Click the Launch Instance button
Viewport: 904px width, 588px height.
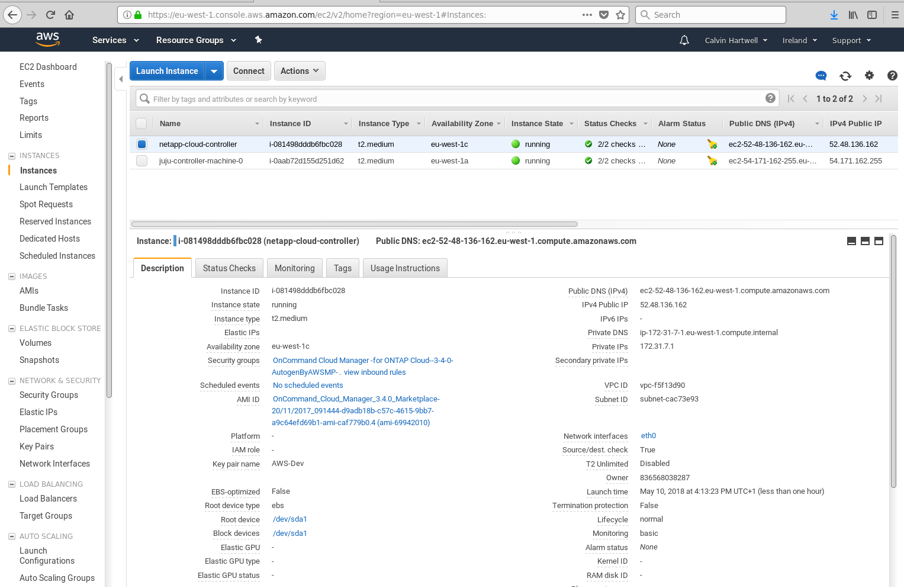[167, 71]
